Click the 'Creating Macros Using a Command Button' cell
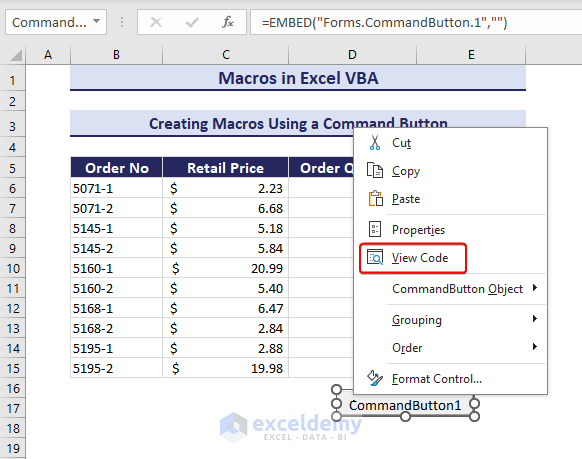582x459 pixels. 298,124
